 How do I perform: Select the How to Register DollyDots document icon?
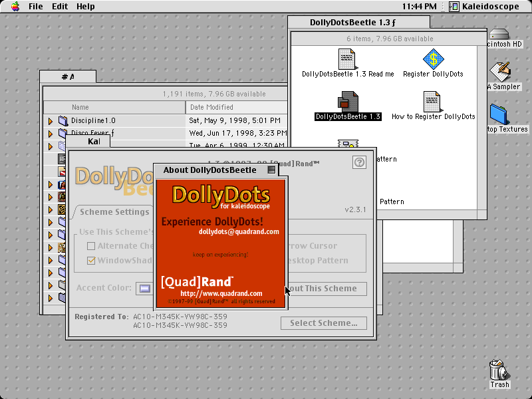(x=432, y=102)
